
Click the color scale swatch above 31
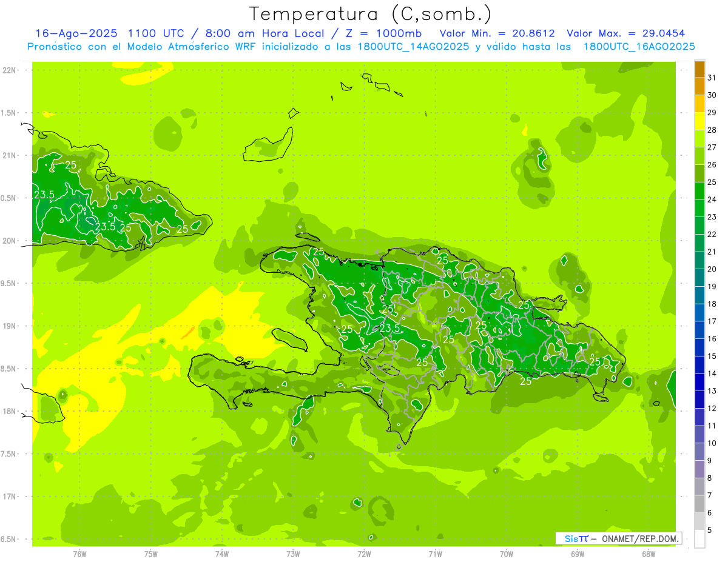coord(700,69)
